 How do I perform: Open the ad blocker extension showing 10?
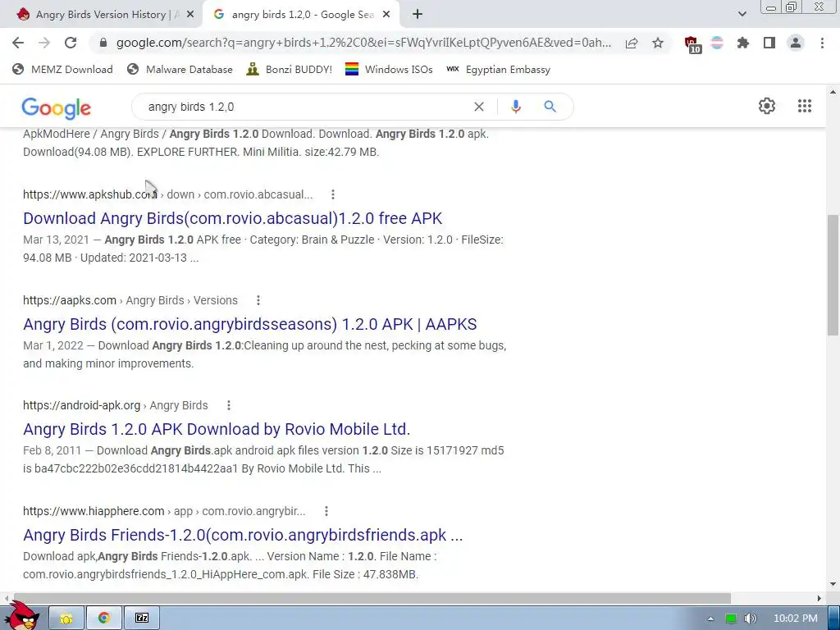(x=692, y=44)
